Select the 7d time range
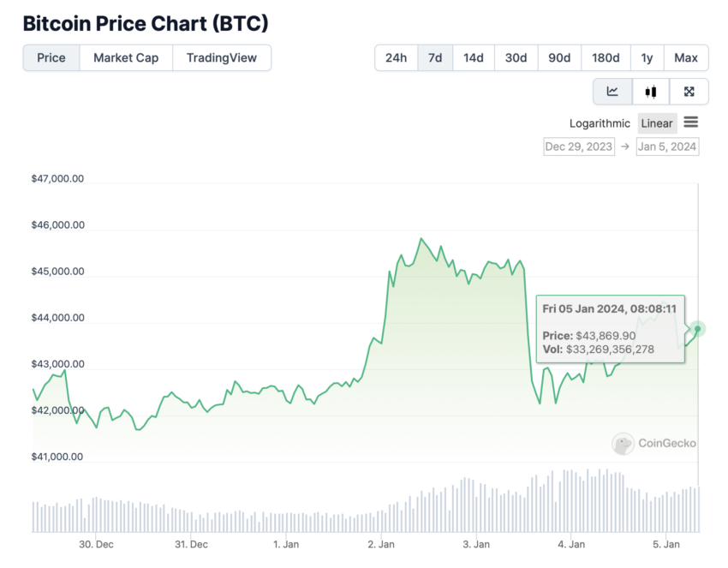Viewport: 728px width, 568px height. tap(435, 58)
